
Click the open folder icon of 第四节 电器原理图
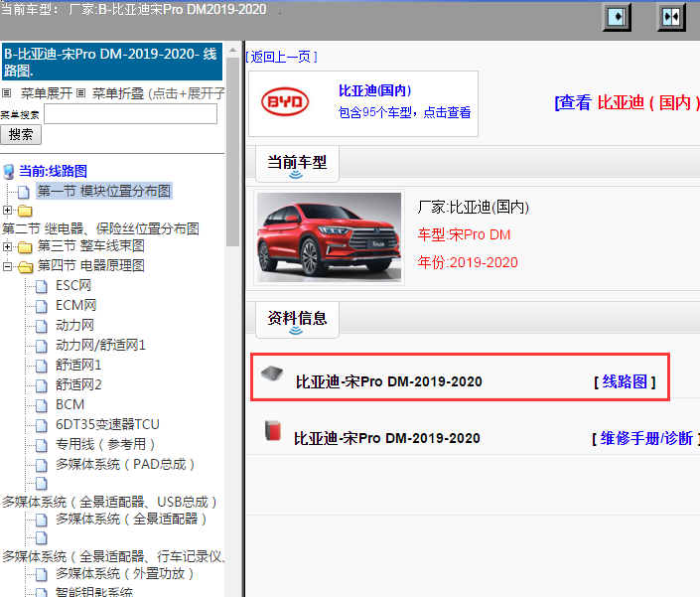coord(26,267)
